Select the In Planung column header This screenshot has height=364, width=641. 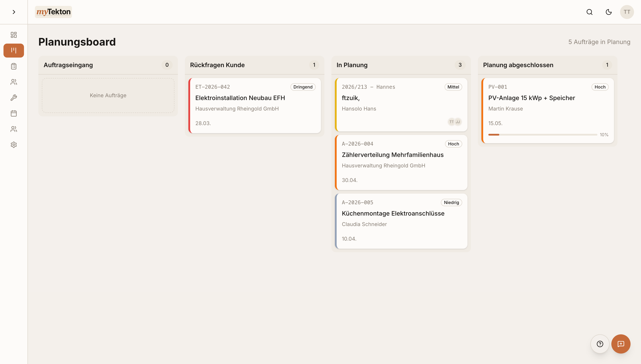tap(352, 65)
